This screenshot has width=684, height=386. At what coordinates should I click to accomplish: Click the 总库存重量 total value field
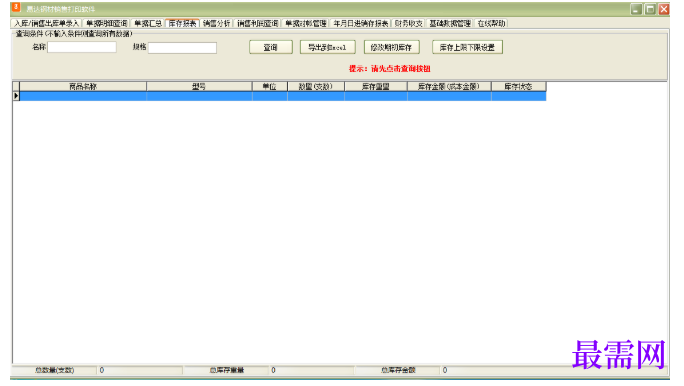311,370
